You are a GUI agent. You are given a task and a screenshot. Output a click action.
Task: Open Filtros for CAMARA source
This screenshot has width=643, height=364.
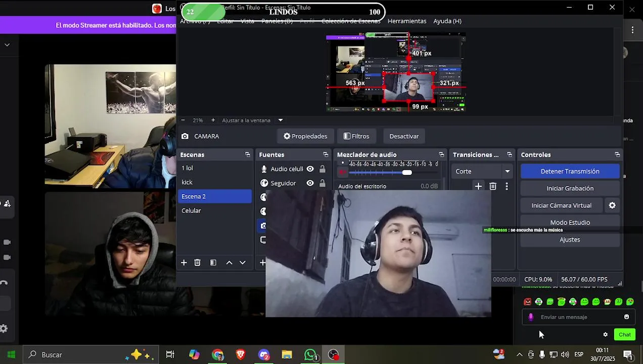pos(356,136)
